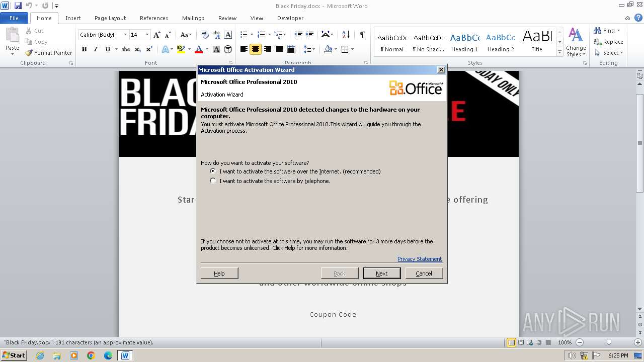
Task: Show paragraph marks with pilcrow icon
Action: pos(362,35)
